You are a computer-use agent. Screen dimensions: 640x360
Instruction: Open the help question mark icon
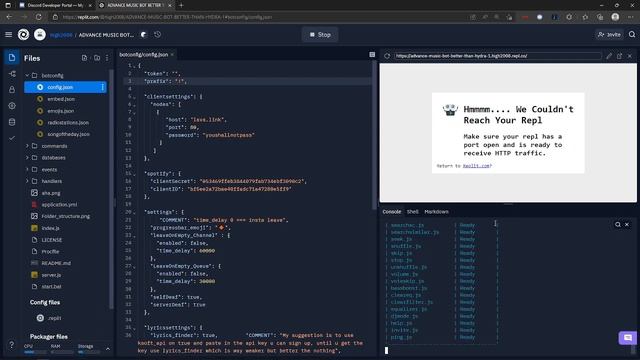11,345
